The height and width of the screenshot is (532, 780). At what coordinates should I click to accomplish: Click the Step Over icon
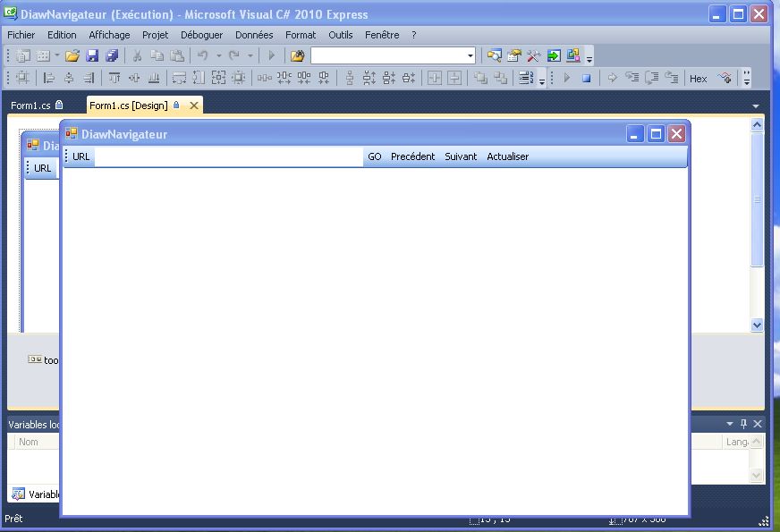652,78
